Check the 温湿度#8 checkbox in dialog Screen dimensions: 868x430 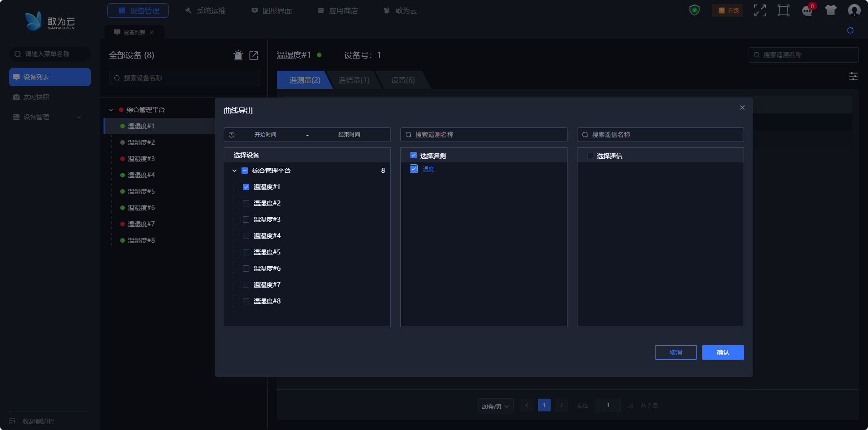pos(246,301)
